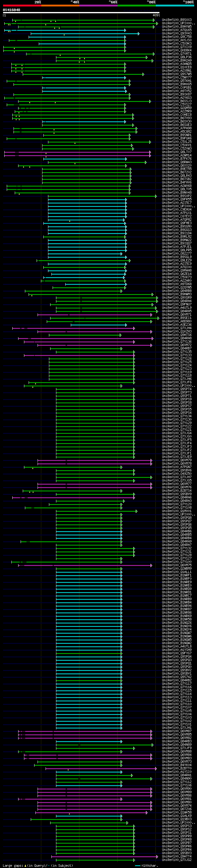Screen dimensions: 197x868
Task: Select the UniRef100_B6SSJ3 label
Action: (177, 101)
